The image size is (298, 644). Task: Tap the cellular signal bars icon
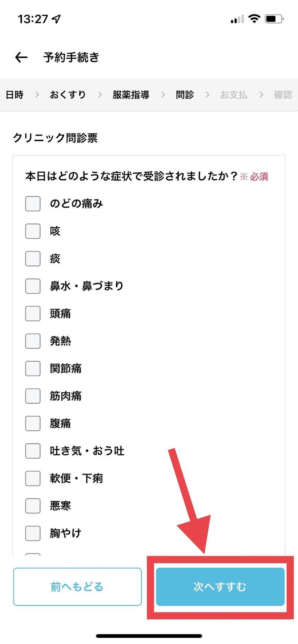(237, 19)
